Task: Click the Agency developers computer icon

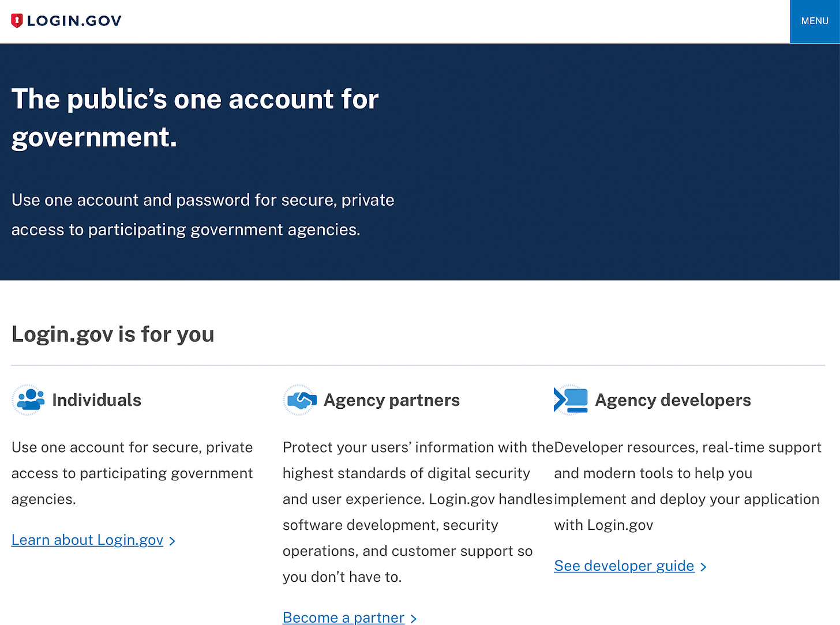Action: pos(571,400)
